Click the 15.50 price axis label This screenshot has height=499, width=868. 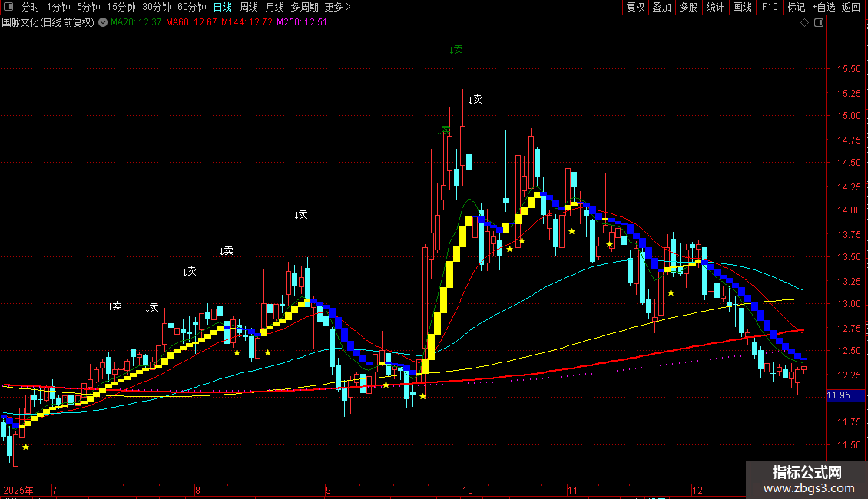(x=849, y=69)
